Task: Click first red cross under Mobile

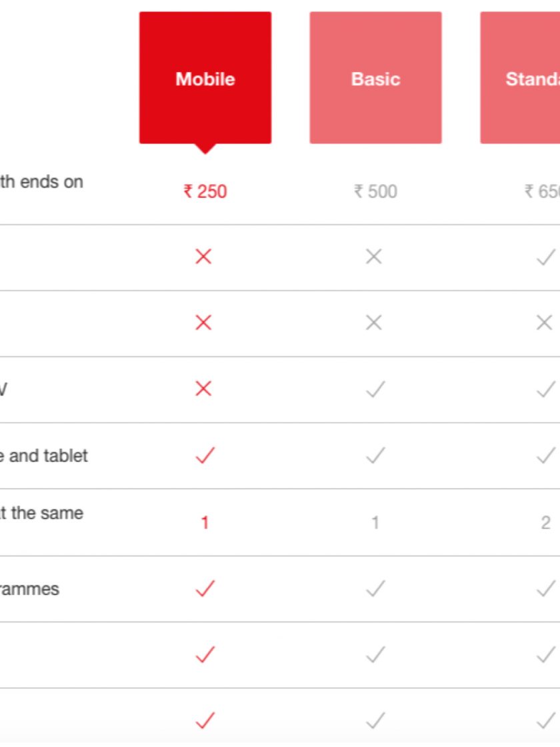Action: [203, 257]
